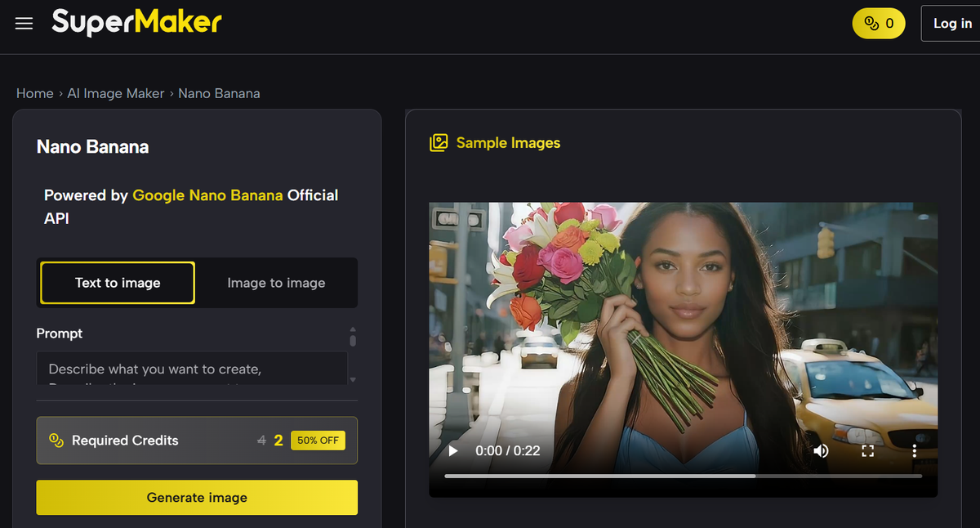Open the hamburger navigation menu

point(24,24)
